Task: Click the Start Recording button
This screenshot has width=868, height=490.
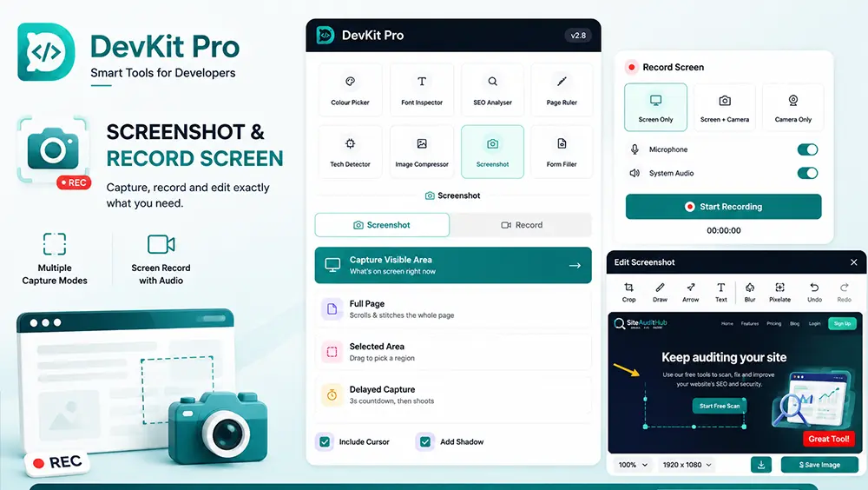Action: point(724,206)
